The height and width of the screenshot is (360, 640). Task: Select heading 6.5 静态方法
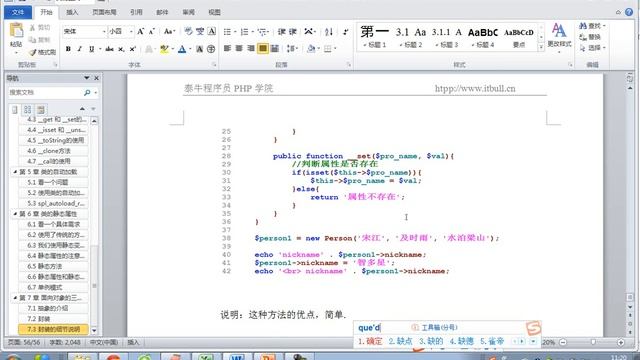pyautogui.click(x=53, y=266)
